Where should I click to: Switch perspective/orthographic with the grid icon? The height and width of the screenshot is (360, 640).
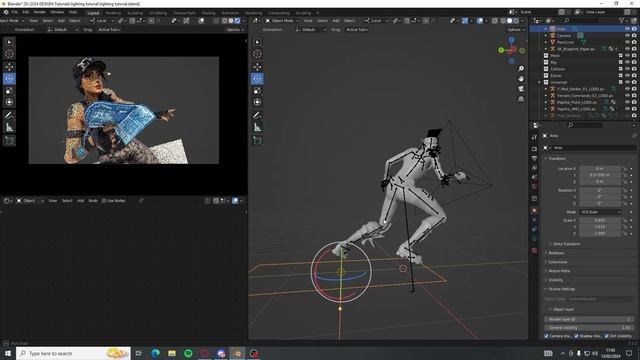click(x=521, y=99)
